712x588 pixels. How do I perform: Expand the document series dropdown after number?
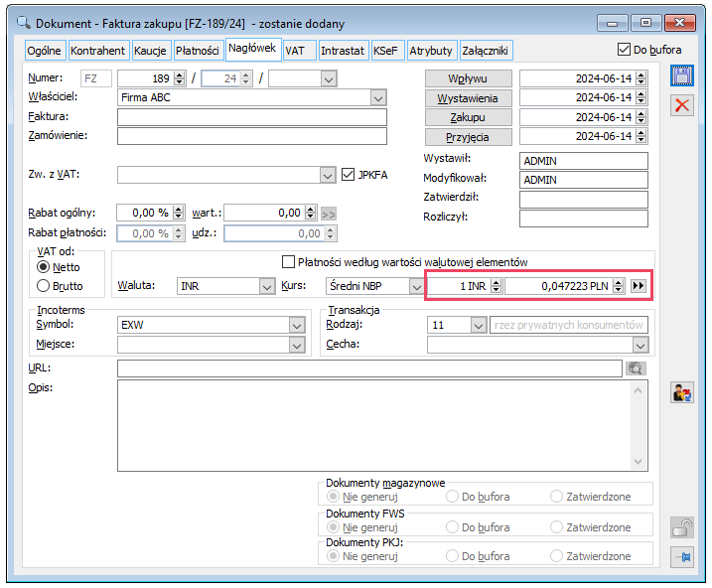tap(329, 78)
